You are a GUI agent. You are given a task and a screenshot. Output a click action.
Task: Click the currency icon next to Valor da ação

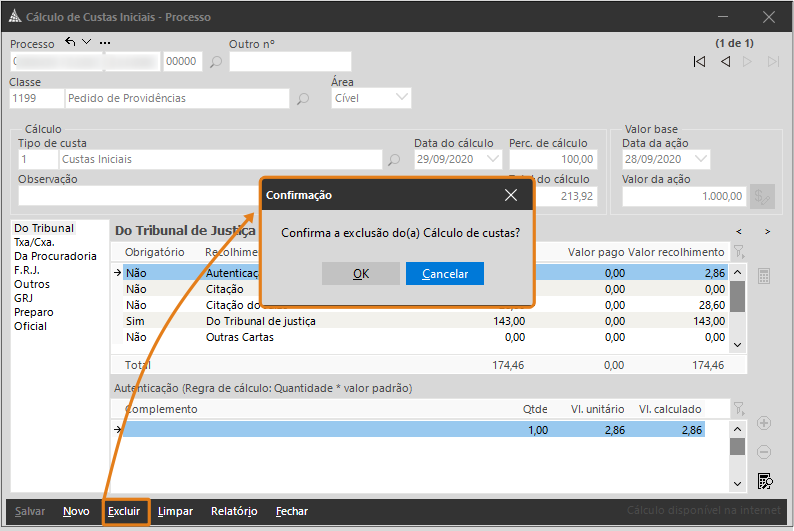763,196
